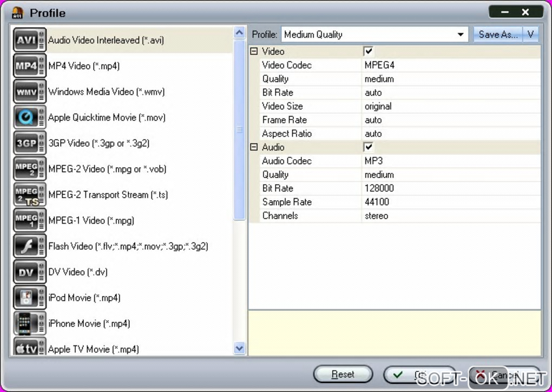Click the format list scrollbar thumb

239,130
